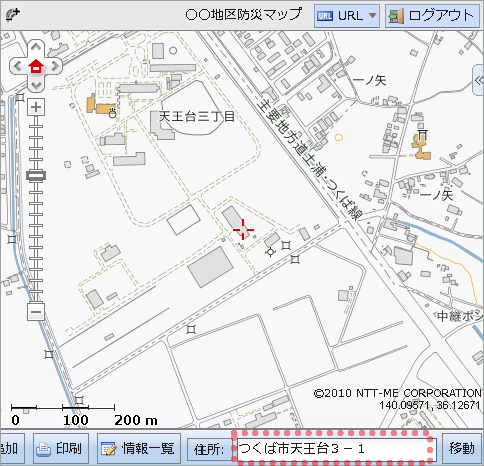Click the 印刷 print button
Image resolution: width=484 pixels, height=466 pixels.
click(x=61, y=449)
